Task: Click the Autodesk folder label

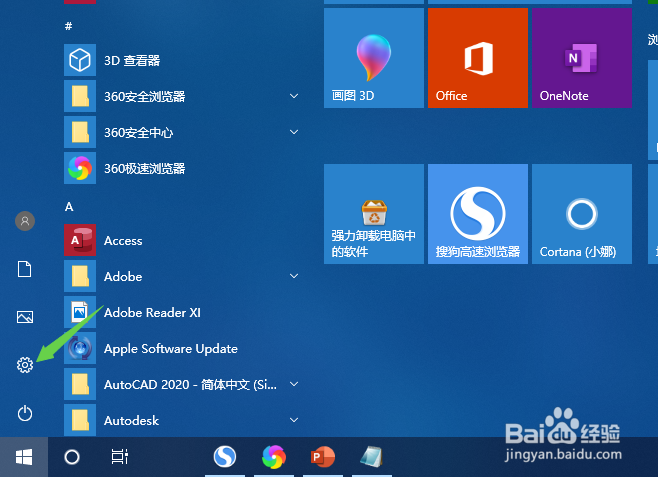Action: pyautogui.click(x=131, y=420)
